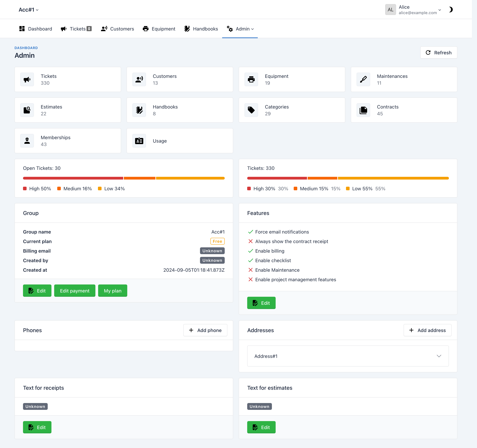
Task: Click My plan button
Action: tap(112, 291)
